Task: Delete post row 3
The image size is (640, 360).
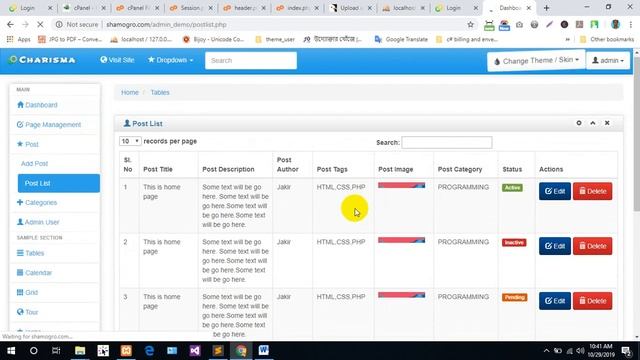Action: point(592,301)
